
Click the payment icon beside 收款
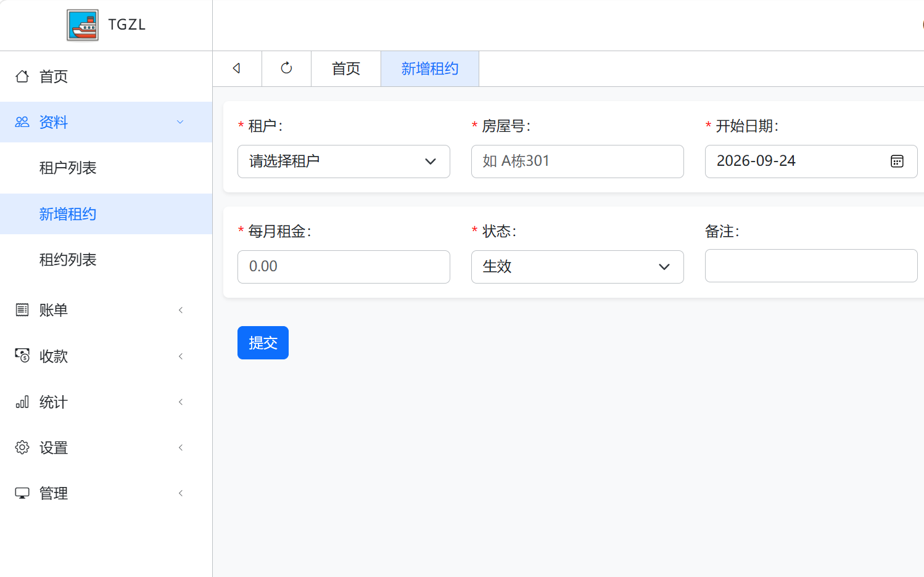[22, 356]
